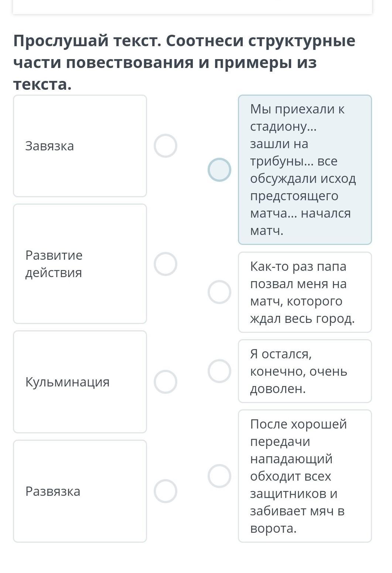
Task: Pick the 'После хорошей передачи нападающий' answer card
Action: [305, 476]
